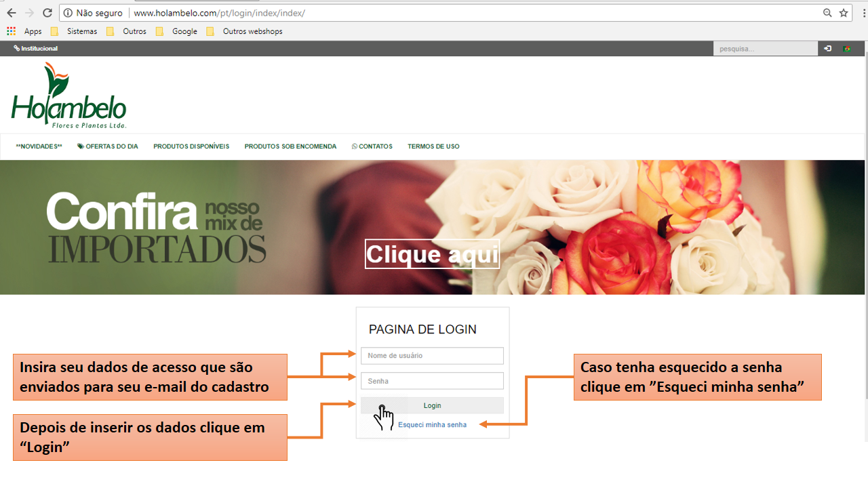Viewport: 868px width, 488px height.
Task: Select the Brazilian flag language icon
Action: 846,48
